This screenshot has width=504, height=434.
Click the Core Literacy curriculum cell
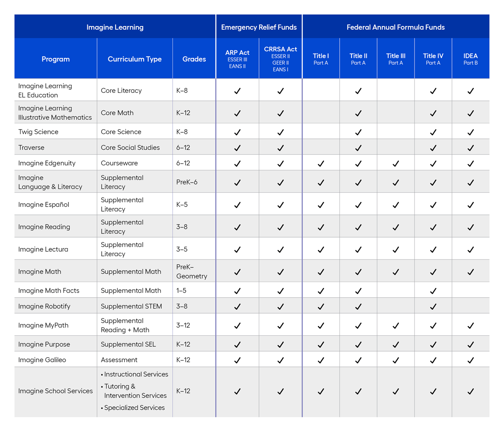point(135,90)
